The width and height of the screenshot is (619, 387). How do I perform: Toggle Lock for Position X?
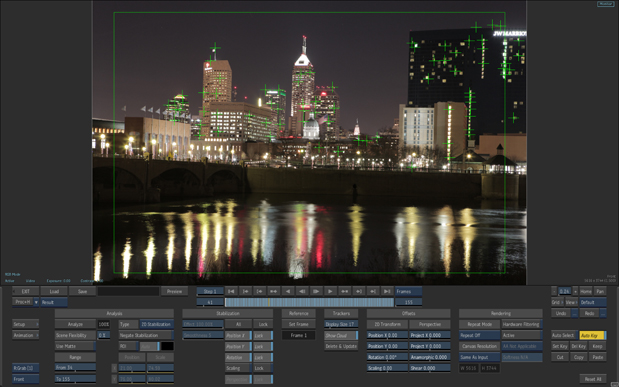263,335
